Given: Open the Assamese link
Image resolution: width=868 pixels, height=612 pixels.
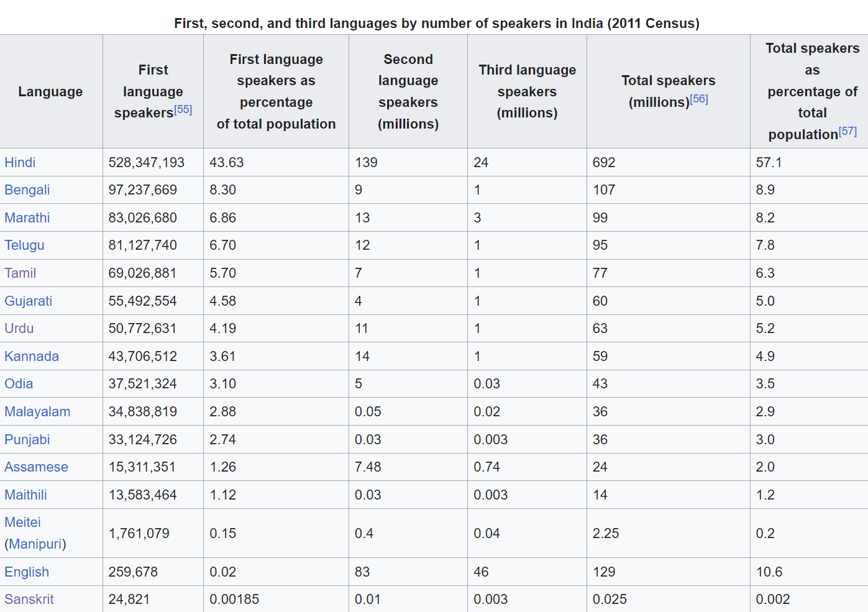Looking at the screenshot, I should [x=36, y=467].
